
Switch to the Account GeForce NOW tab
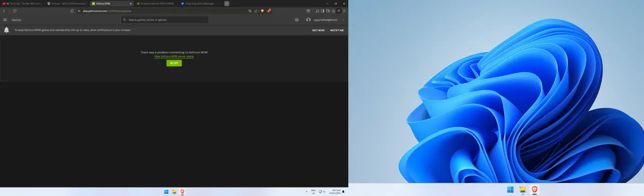[67, 4]
